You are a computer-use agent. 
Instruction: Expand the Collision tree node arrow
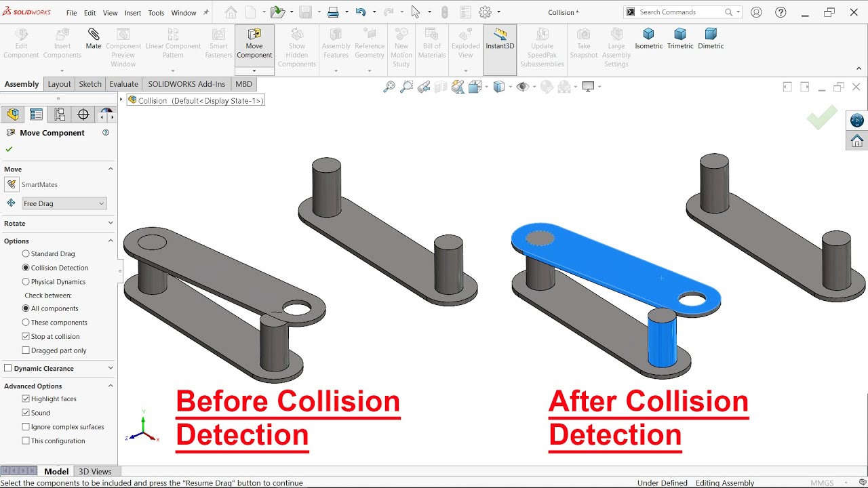coord(121,100)
